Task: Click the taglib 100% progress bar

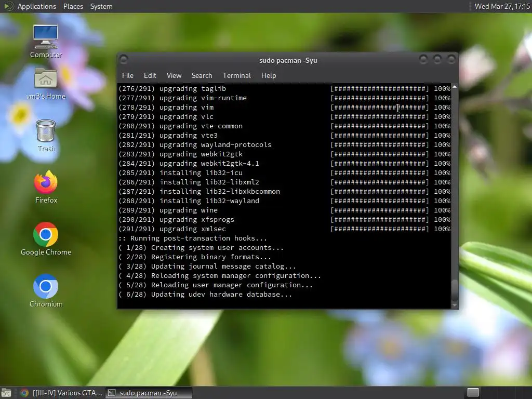Action: pyautogui.click(x=380, y=88)
